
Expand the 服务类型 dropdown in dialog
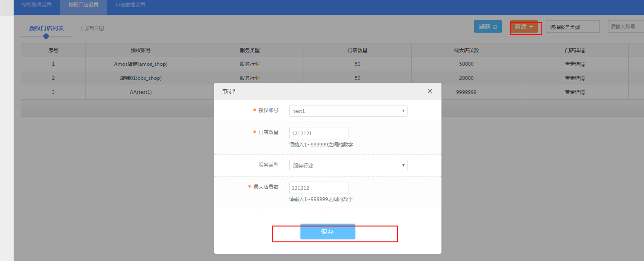(x=348, y=165)
